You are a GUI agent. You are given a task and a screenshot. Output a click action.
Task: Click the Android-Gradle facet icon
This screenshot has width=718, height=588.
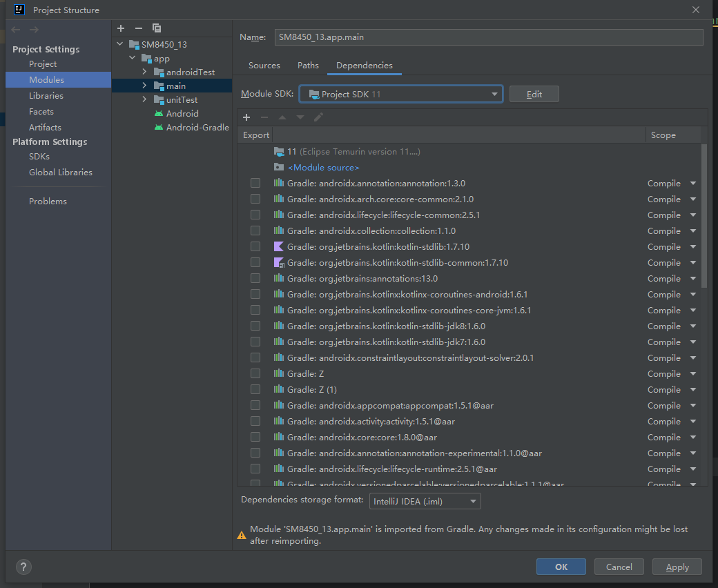pos(159,127)
